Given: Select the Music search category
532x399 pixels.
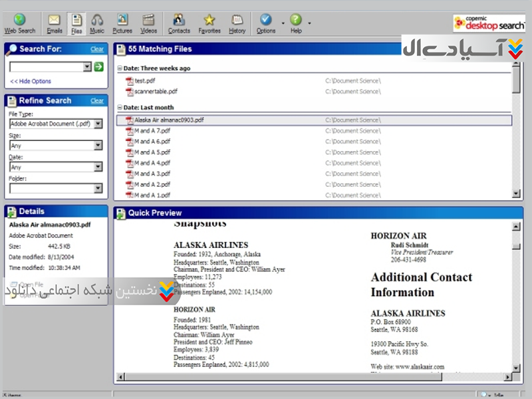Looking at the screenshot, I should pos(97,23).
